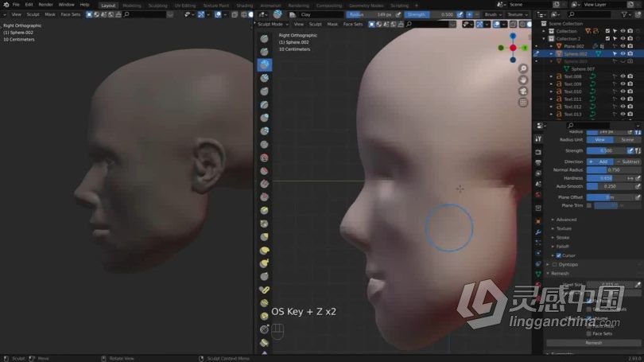Viewport: 644px width, 362px height.
Task: Open Face Sets menu in right viewport
Action: click(x=353, y=24)
